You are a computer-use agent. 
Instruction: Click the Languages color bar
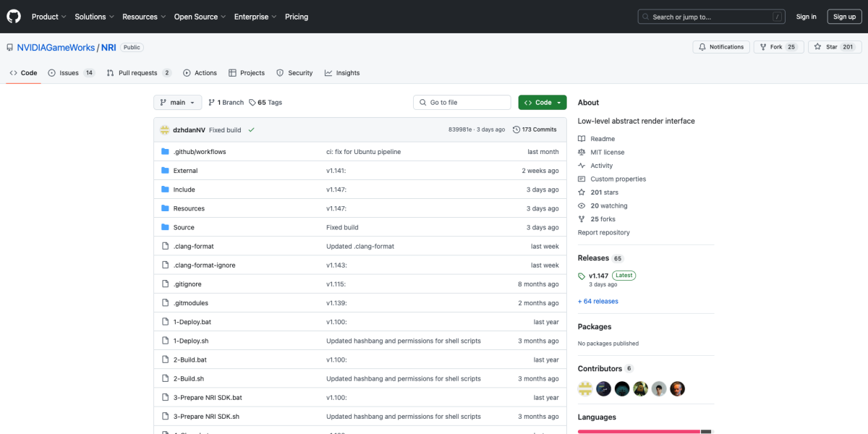[x=639, y=431]
